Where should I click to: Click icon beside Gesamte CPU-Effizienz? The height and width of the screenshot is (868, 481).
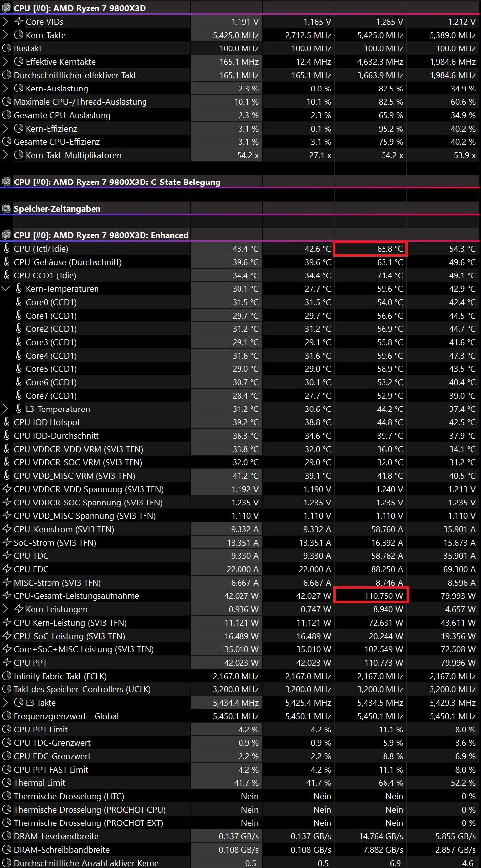7,142
